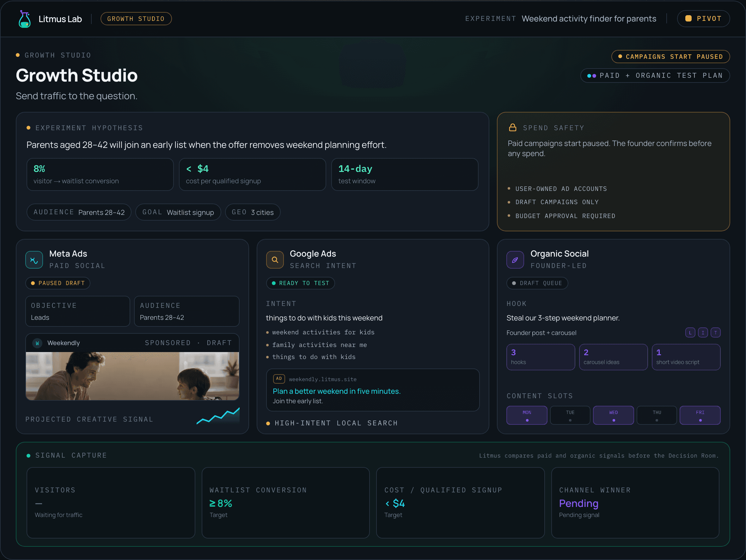Click the Ready to Test status chip
Image resolution: width=746 pixels, height=560 pixels.
pyautogui.click(x=300, y=283)
